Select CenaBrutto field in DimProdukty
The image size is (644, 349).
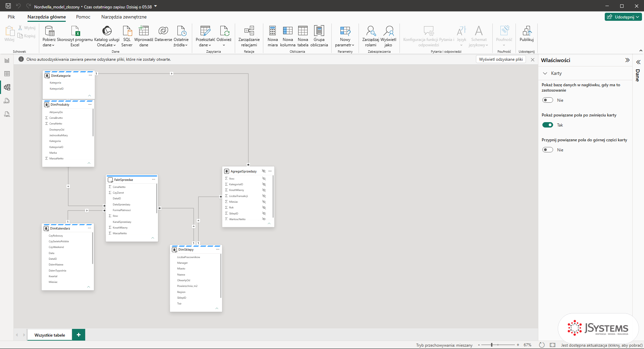(56, 118)
